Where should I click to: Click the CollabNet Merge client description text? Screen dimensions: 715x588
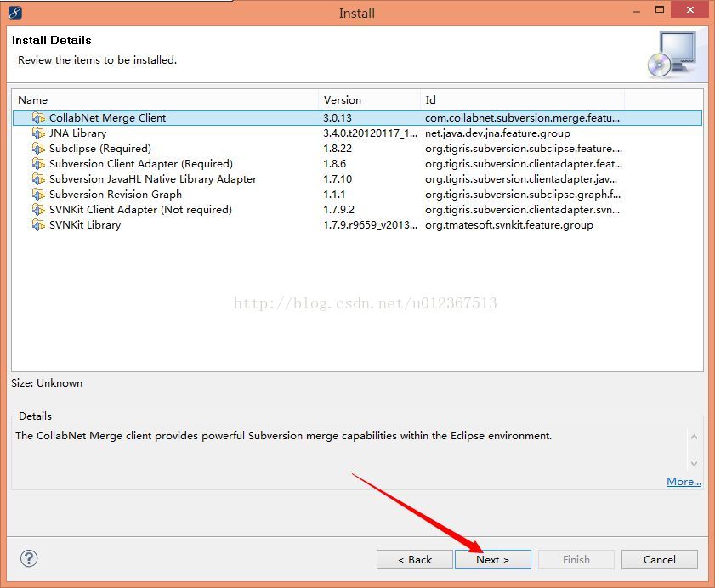click(283, 436)
